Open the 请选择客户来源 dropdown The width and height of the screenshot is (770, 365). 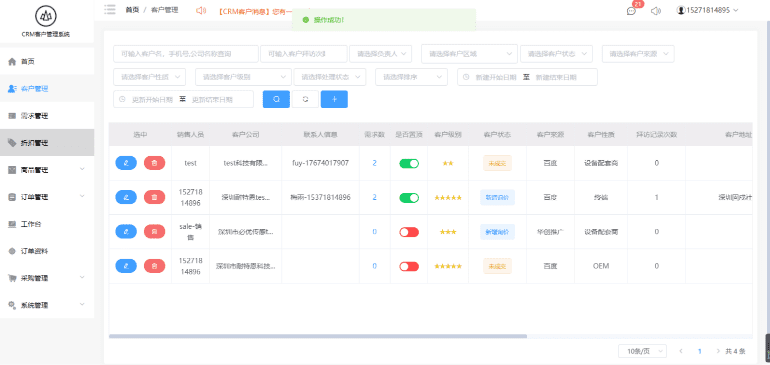click(638, 54)
